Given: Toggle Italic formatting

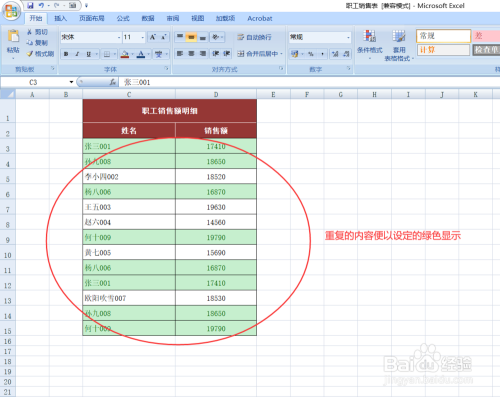Looking at the screenshot, I should (77, 54).
